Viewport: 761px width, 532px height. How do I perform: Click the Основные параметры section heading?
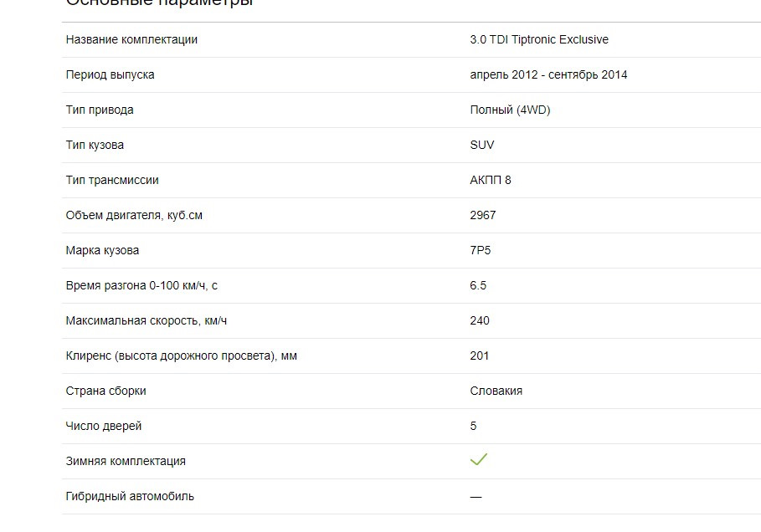(160, 2)
